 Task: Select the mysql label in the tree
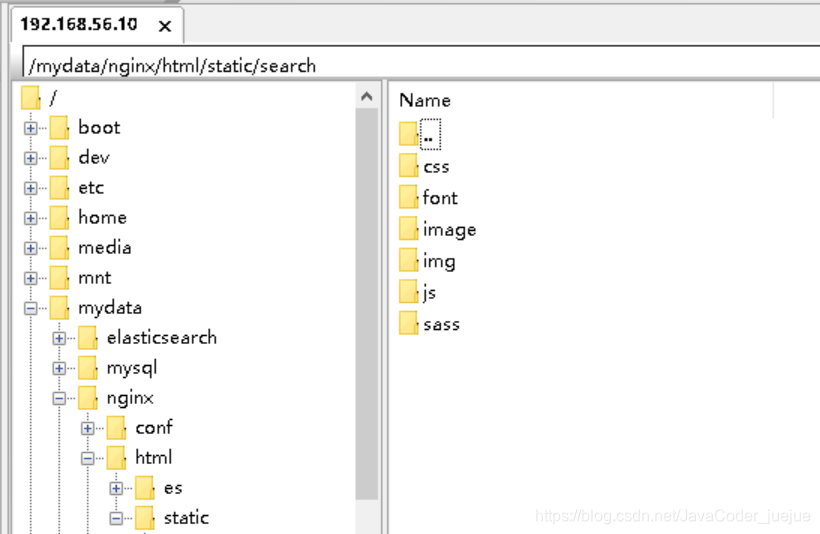(132, 369)
